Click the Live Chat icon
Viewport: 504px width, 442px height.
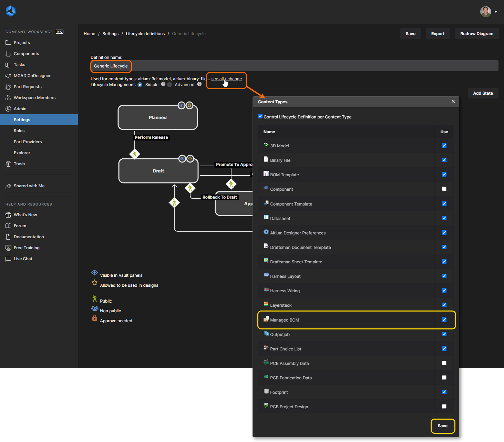point(8,259)
